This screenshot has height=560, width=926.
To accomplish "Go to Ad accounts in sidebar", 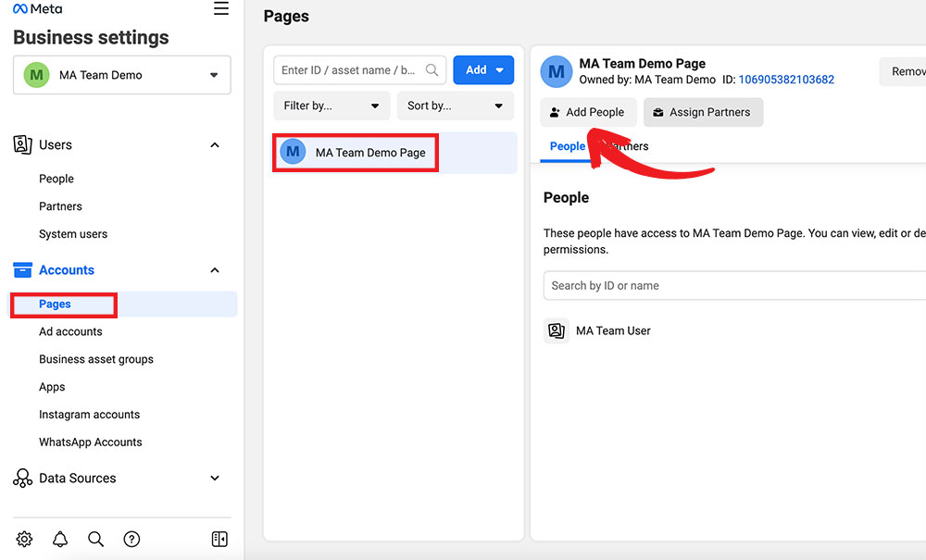I will 70,331.
